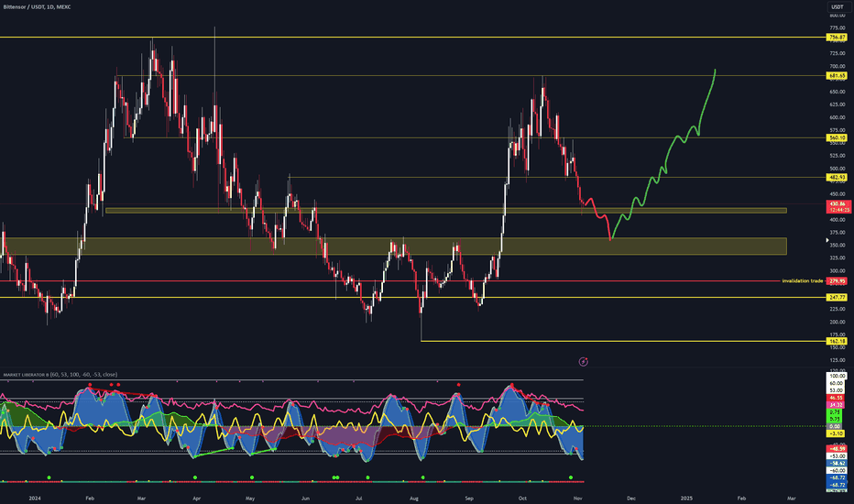This screenshot has height=504, width=854.
Task: Click the 2025 label on time axis
Action: pos(686,498)
